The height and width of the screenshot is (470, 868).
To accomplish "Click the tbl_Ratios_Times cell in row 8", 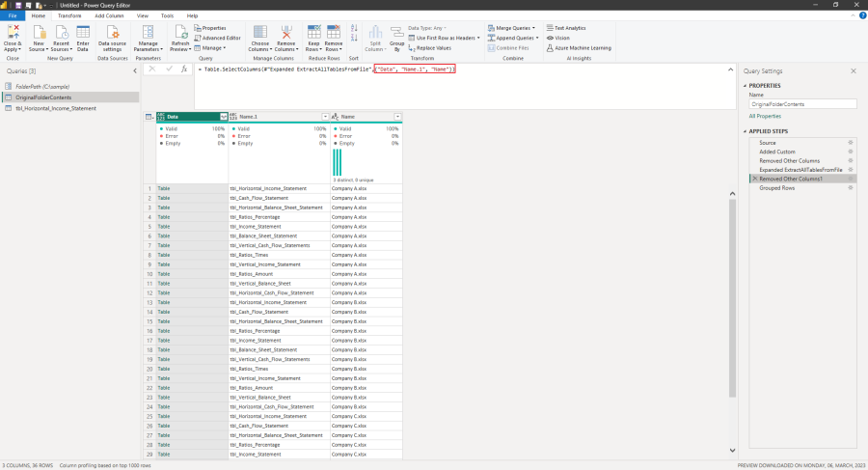I will click(x=279, y=255).
